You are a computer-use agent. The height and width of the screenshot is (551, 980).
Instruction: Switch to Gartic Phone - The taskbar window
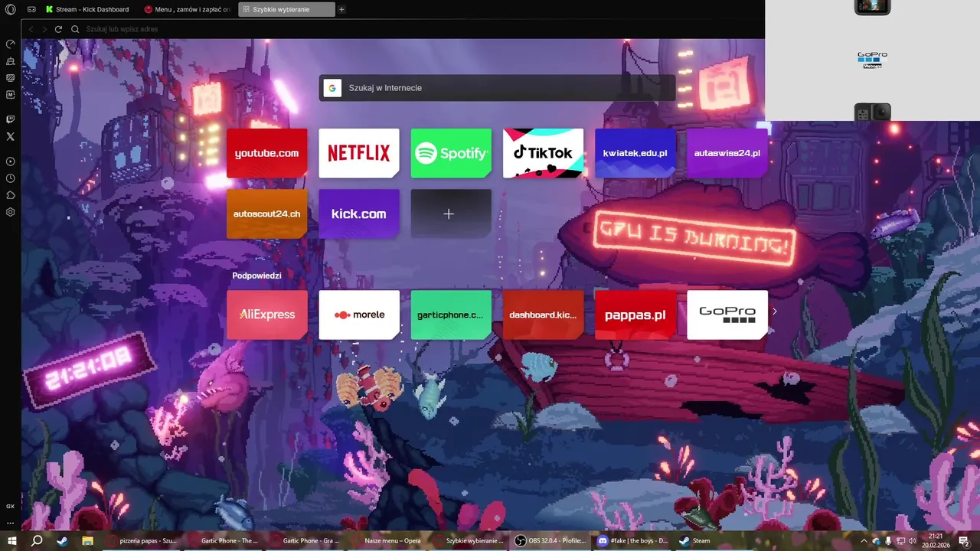[x=224, y=541]
